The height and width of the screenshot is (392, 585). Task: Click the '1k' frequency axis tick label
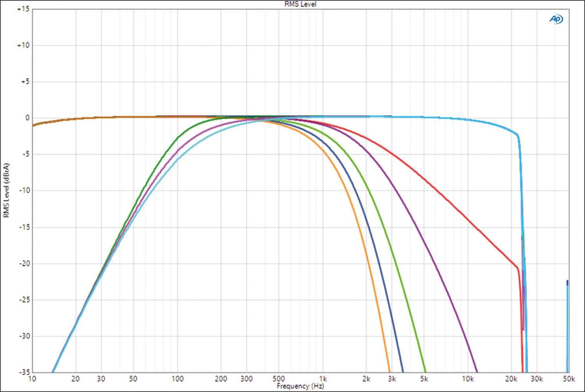[x=323, y=379]
